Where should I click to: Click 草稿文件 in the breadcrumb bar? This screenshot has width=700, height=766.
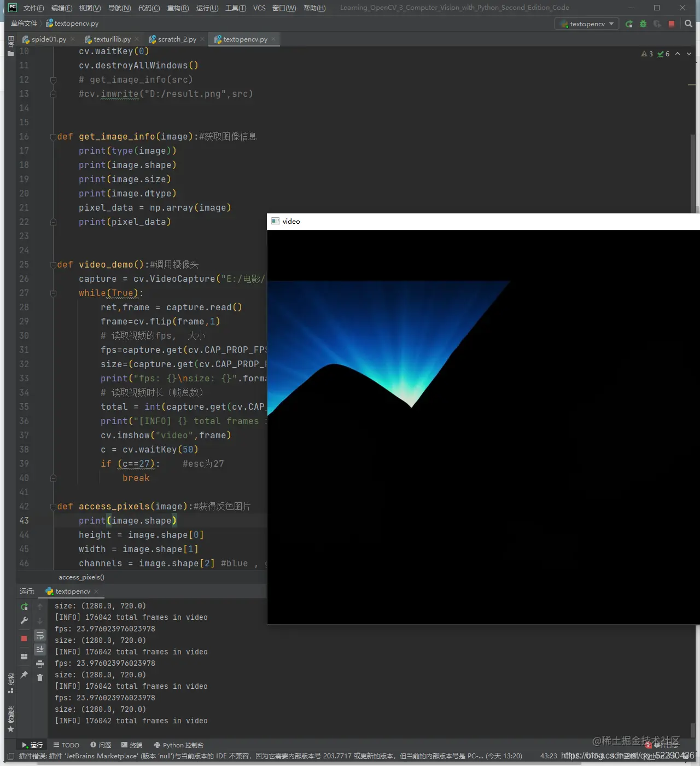click(x=24, y=24)
